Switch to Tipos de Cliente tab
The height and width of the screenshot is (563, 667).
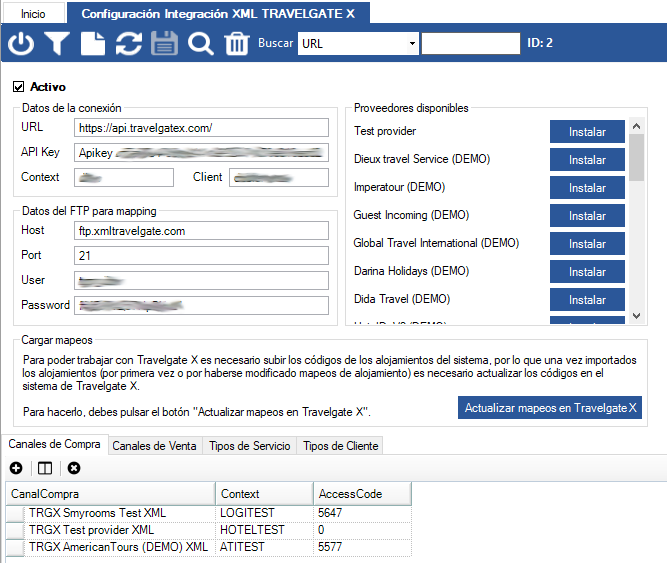[x=340, y=446]
